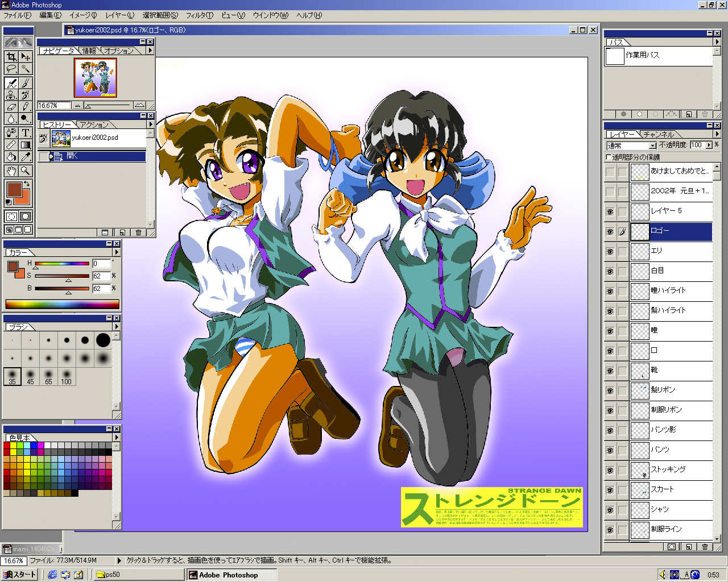Switch to オプション tab
728x582 pixels.
tap(119, 51)
